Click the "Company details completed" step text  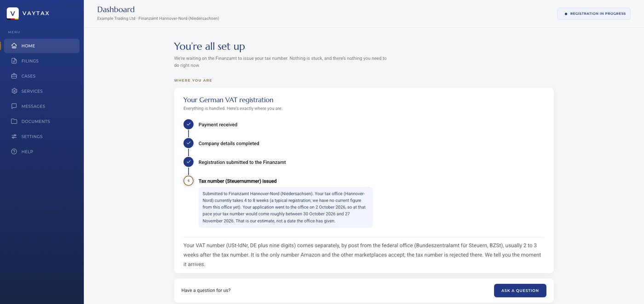point(229,143)
